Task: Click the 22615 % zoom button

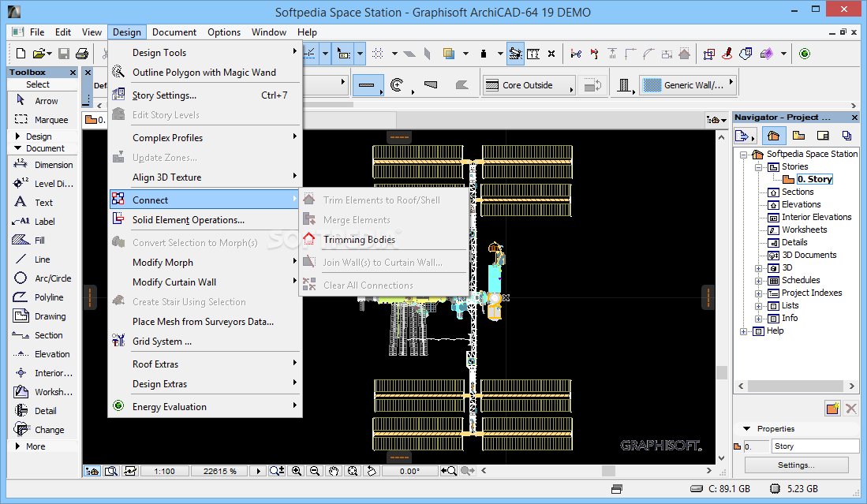Action: point(219,472)
